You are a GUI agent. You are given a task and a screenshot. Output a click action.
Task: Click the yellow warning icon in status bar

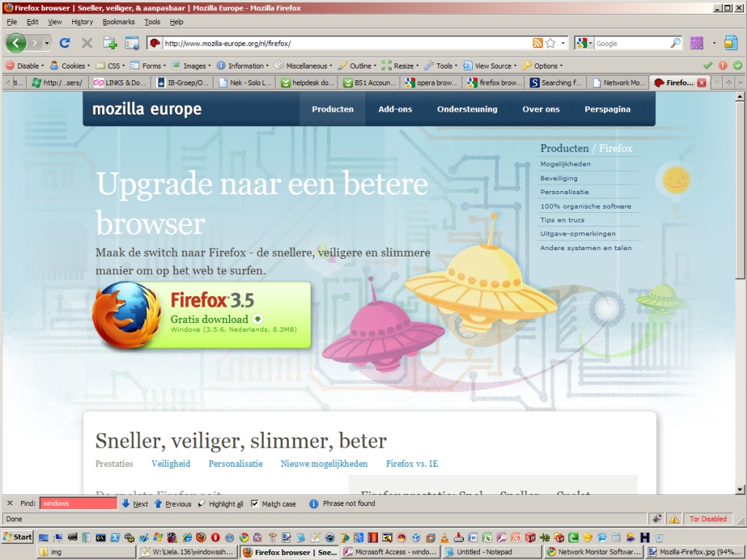(674, 519)
